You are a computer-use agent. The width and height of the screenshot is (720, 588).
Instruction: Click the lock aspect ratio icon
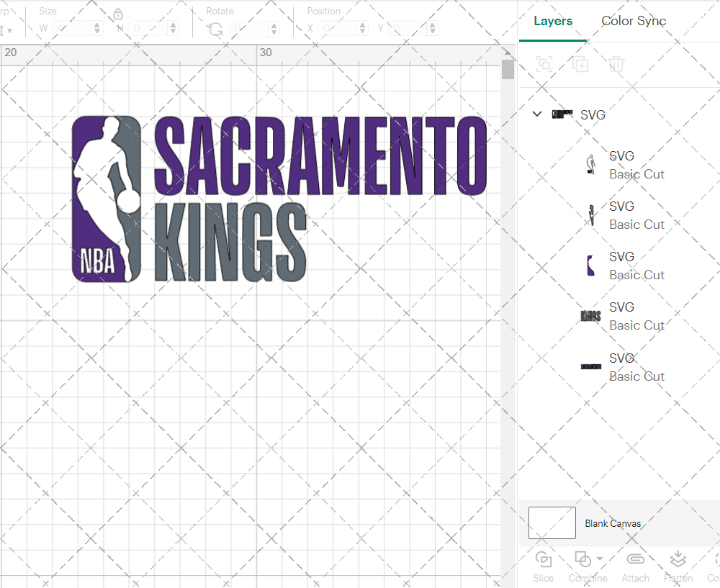click(x=118, y=14)
